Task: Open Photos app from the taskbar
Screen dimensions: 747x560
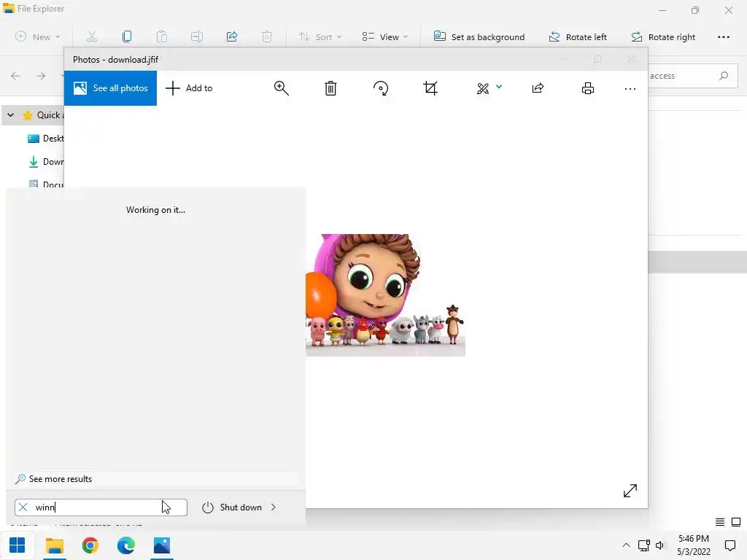Action: (161, 545)
